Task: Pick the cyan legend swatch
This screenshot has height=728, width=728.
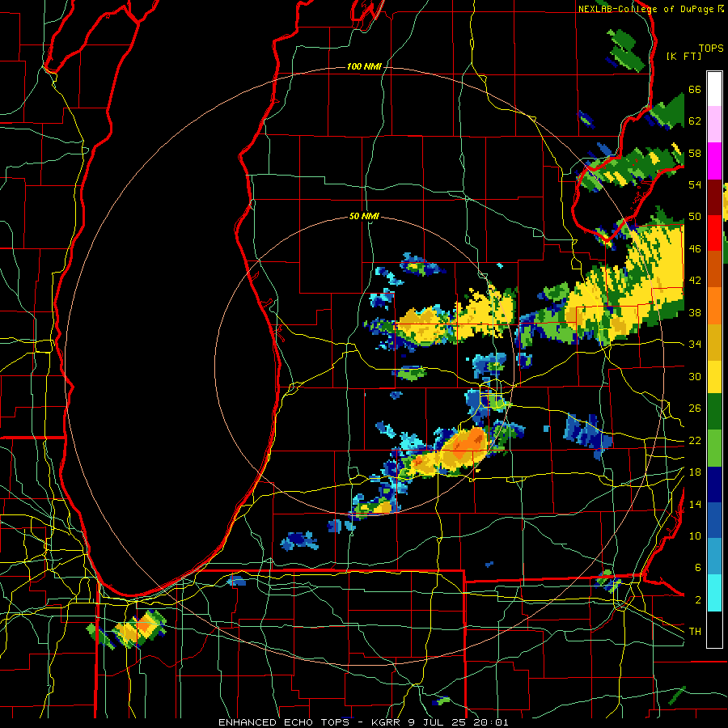Action: (714, 593)
